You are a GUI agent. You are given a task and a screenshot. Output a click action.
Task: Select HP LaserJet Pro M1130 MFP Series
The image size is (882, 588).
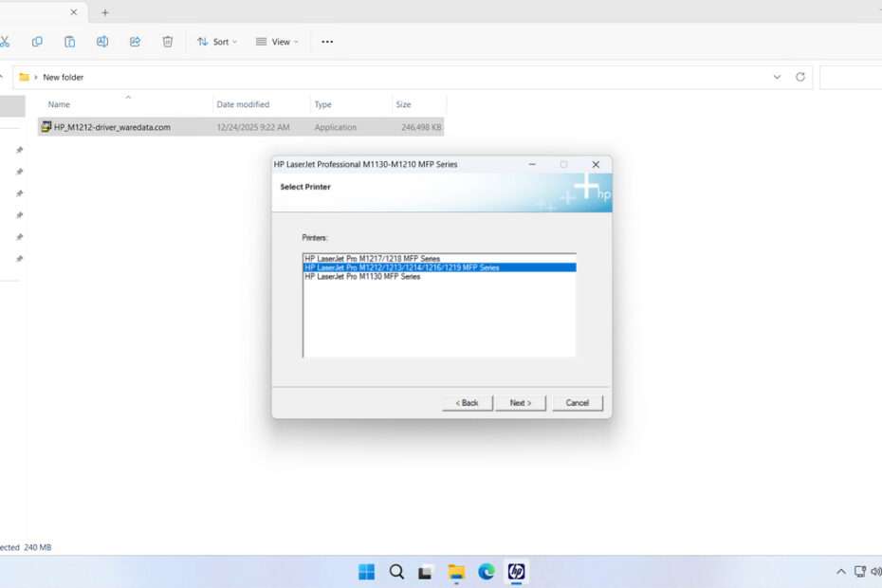[x=362, y=277]
